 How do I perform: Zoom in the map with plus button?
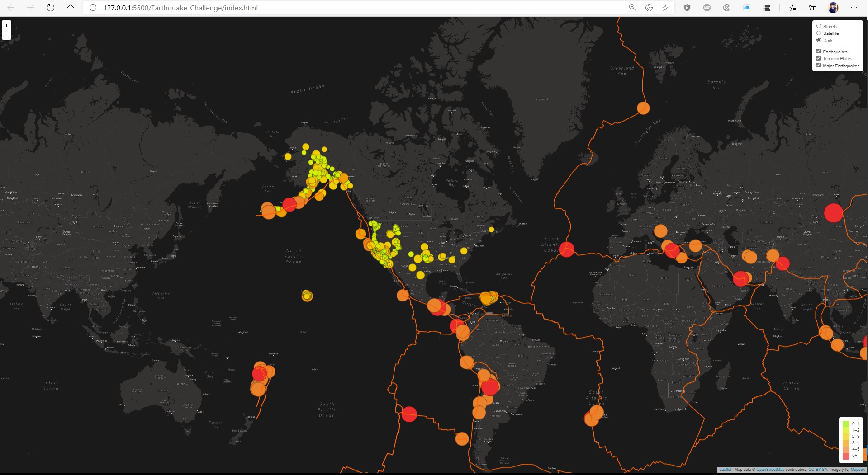click(x=6, y=25)
